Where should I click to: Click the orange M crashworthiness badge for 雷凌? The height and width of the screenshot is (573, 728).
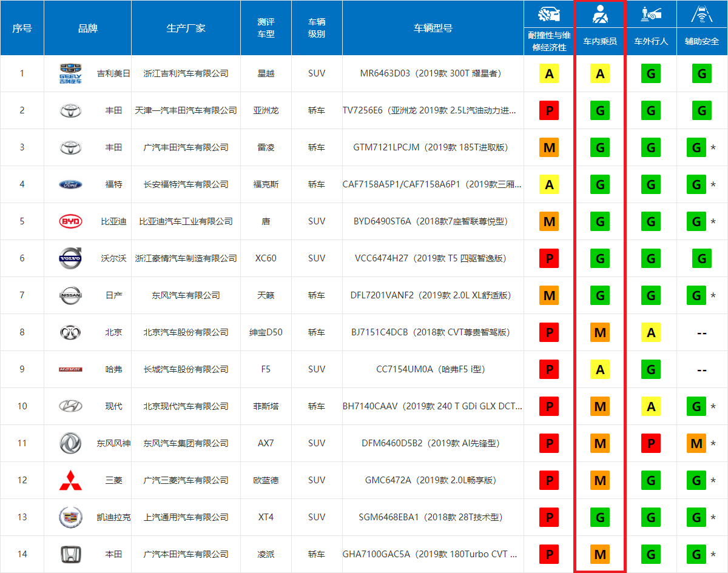[x=549, y=148]
